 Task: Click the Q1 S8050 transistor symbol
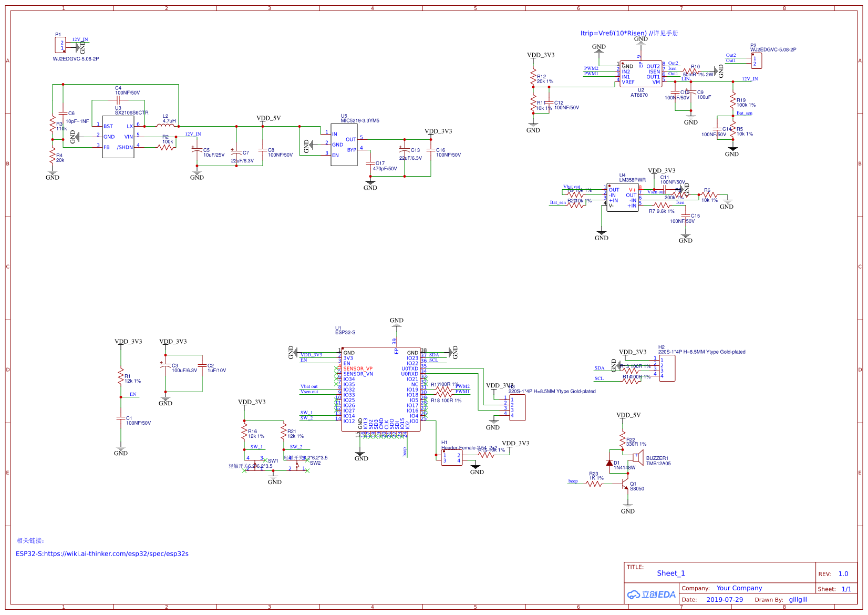click(625, 483)
